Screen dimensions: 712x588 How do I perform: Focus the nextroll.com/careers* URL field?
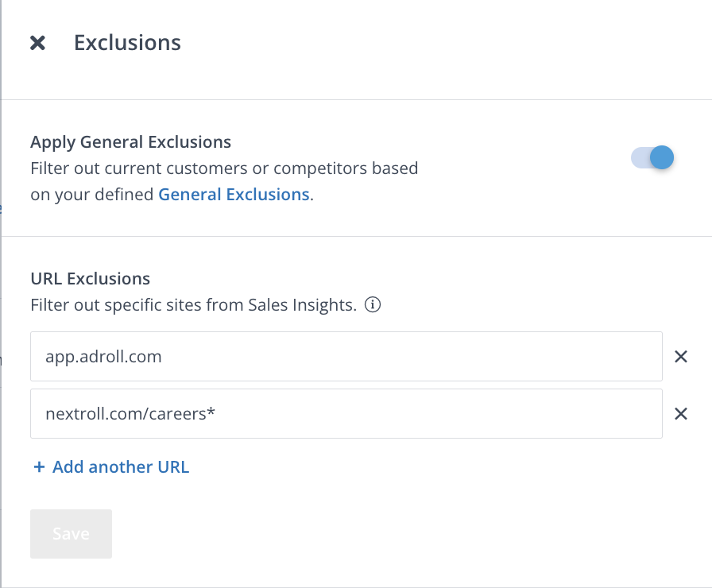coord(346,413)
